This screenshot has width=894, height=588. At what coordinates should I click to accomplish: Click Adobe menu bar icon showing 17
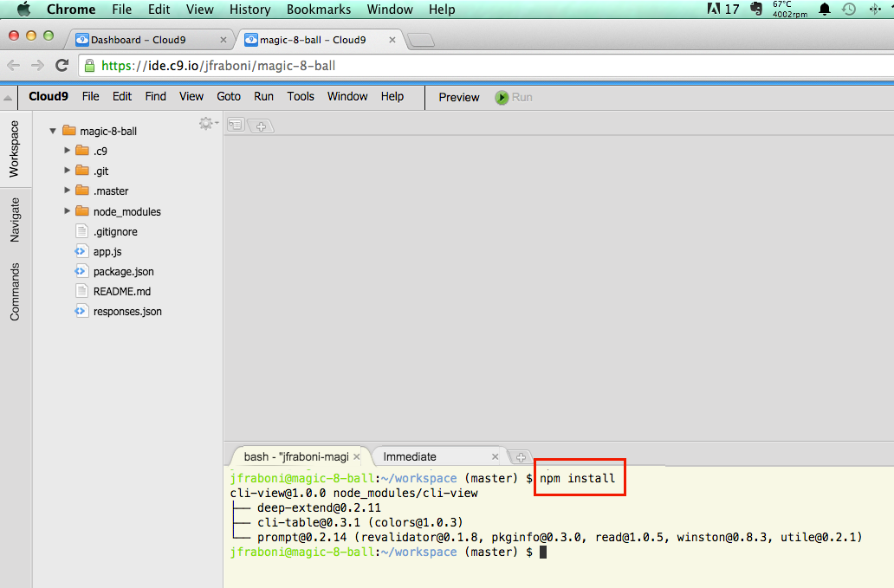pyautogui.click(x=723, y=10)
